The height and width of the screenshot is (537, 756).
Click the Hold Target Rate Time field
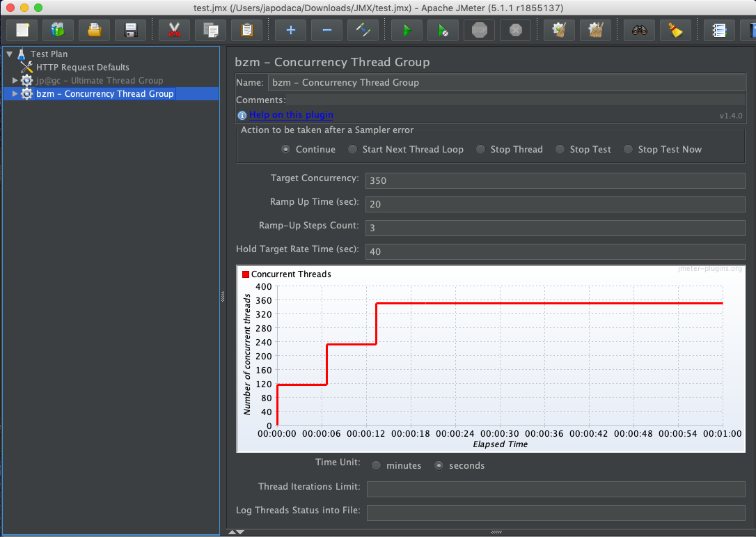click(556, 251)
